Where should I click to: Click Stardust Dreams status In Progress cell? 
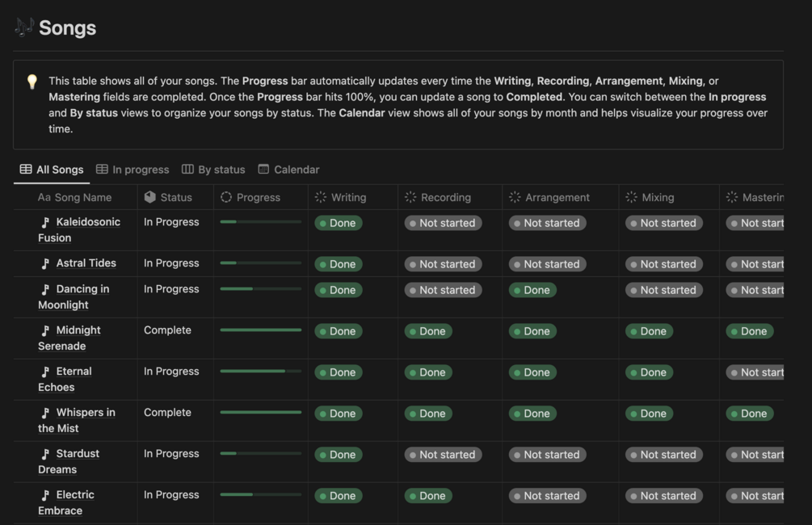(175, 461)
